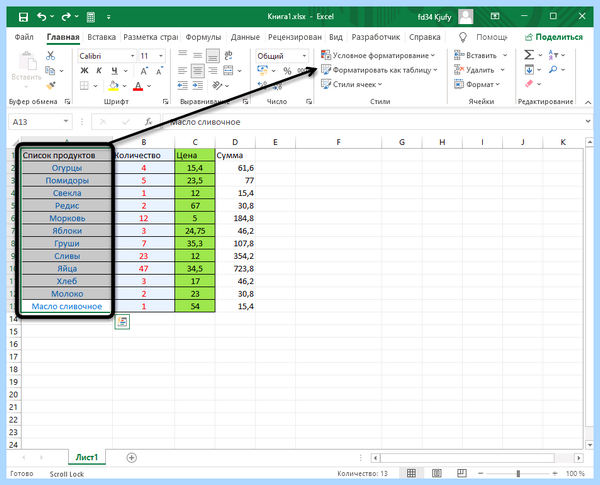Open the Файл menu
Viewport: 600px width, 485px height.
[24, 37]
